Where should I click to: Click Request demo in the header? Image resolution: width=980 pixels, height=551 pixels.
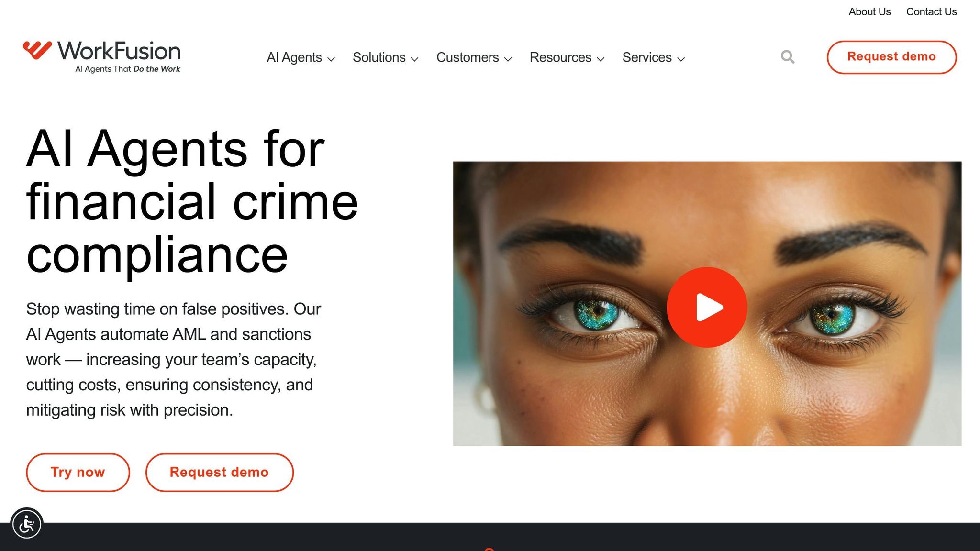coord(891,57)
